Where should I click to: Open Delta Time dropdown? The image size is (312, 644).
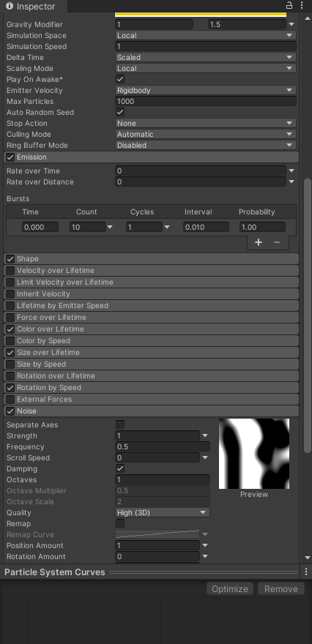pos(205,58)
